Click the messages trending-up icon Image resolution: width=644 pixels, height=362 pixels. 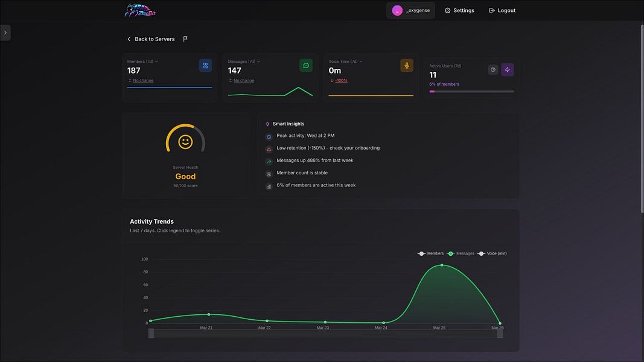(269, 162)
